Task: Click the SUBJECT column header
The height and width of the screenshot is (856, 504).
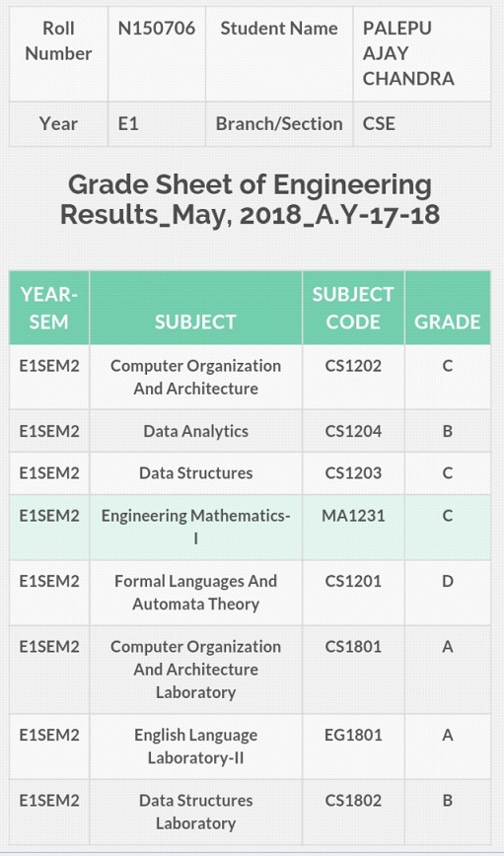Action: (x=195, y=308)
